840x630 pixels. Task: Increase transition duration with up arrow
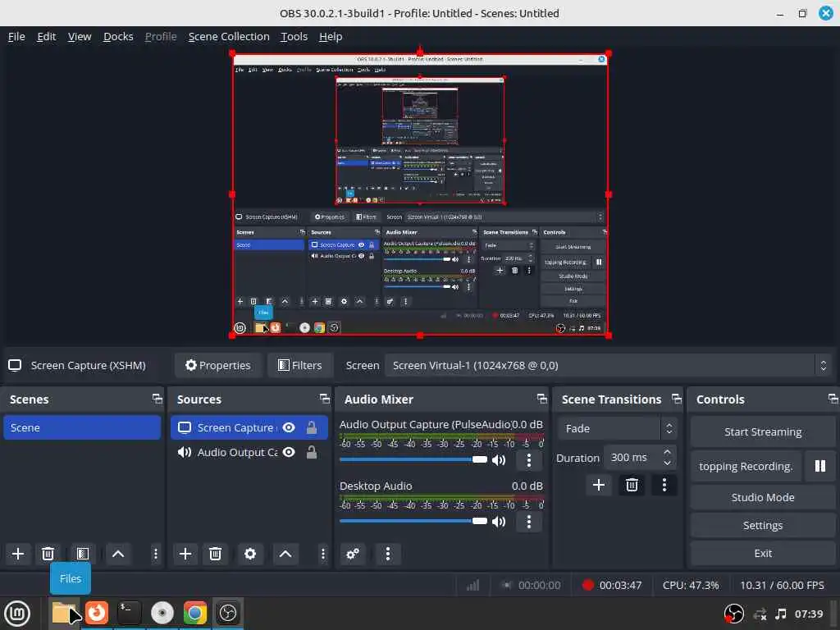[667, 452]
